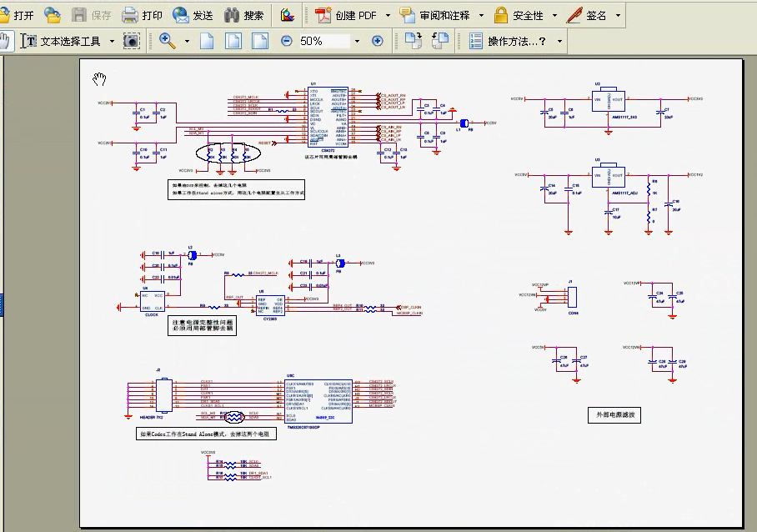Expand the Zoom In tool dropdown arrow
The width and height of the screenshot is (757, 532).
tap(187, 41)
